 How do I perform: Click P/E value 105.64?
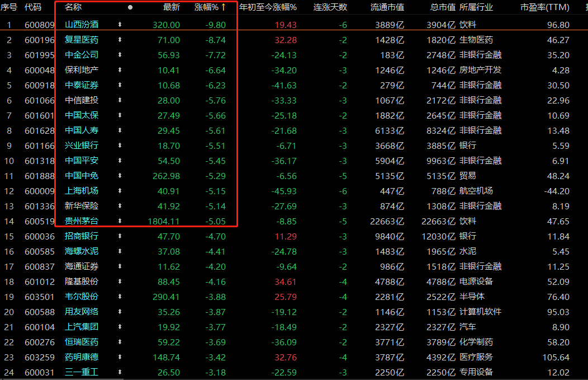point(556,358)
